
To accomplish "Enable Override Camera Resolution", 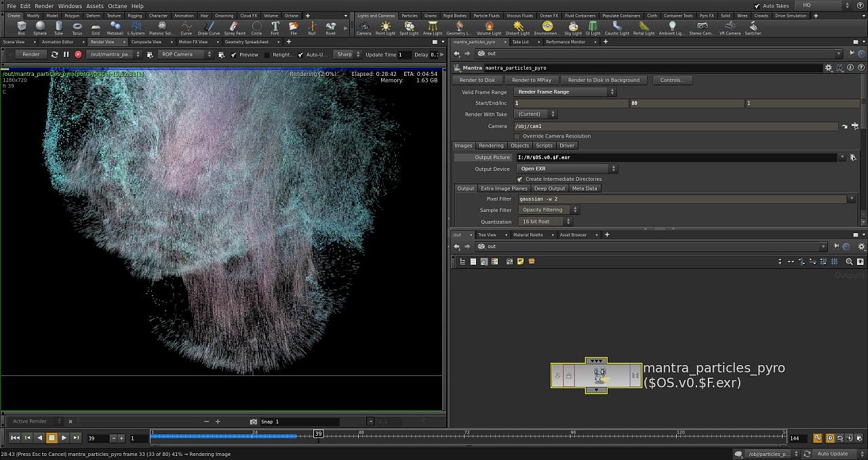I will (x=517, y=136).
